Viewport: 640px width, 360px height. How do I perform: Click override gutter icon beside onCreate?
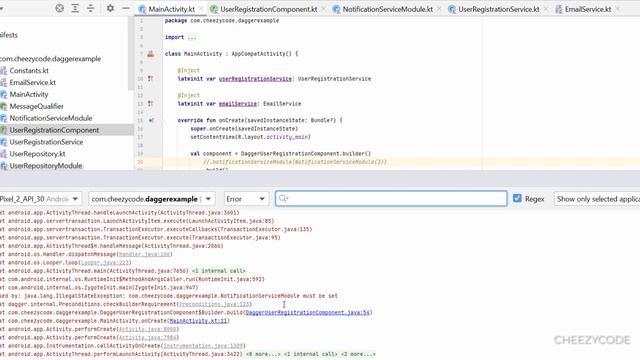[151, 120]
